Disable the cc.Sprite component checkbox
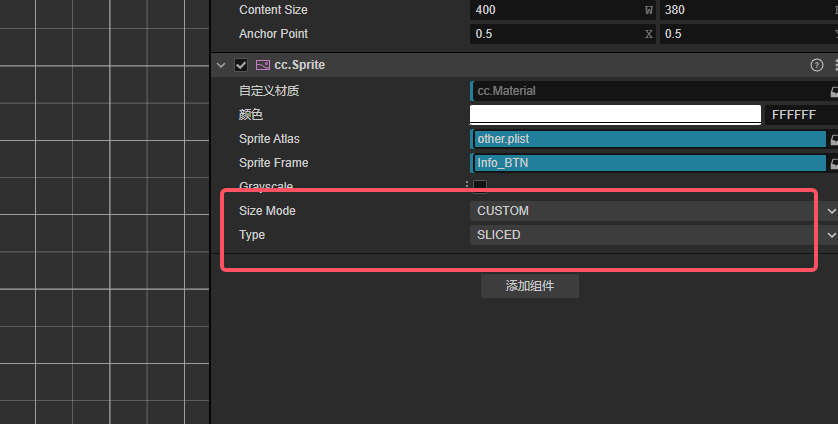Screen dimensions: 838x424 tap(241, 65)
